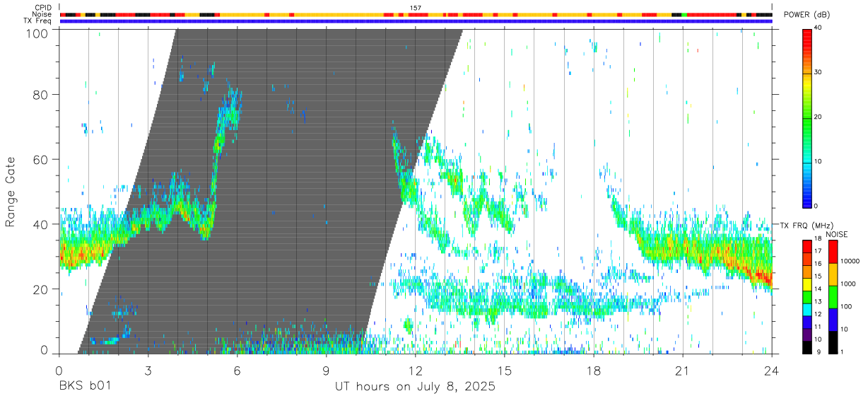Select the 'BKS b01' radar label
Screen dimensions: 868x401
83,387
